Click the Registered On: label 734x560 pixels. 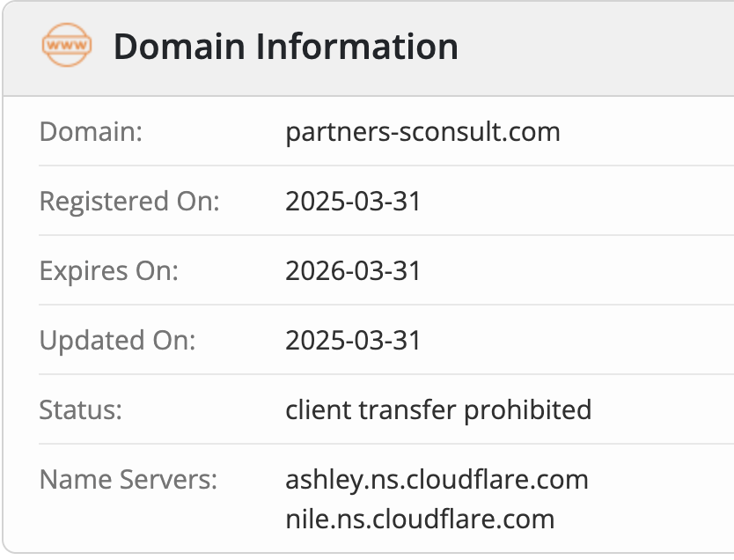[x=129, y=202]
